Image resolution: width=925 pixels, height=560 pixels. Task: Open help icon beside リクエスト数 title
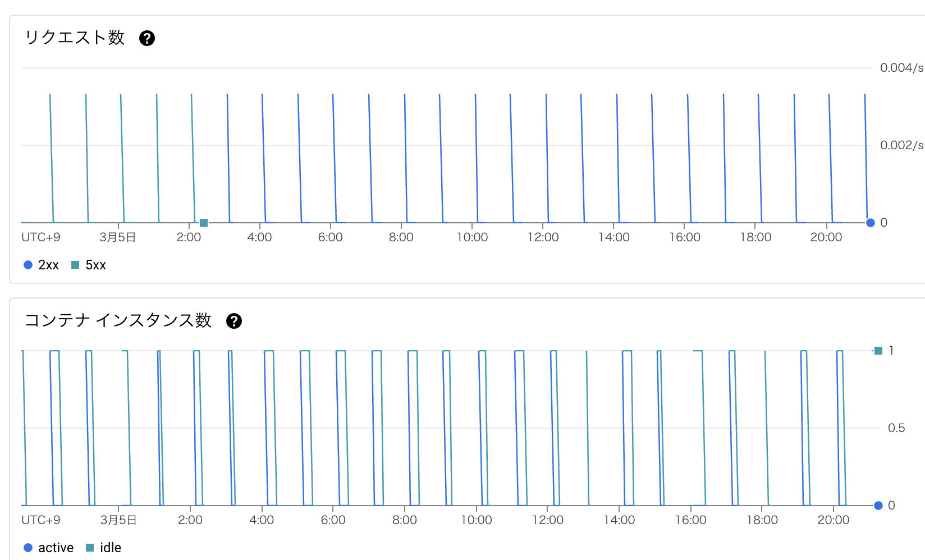[147, 38]
